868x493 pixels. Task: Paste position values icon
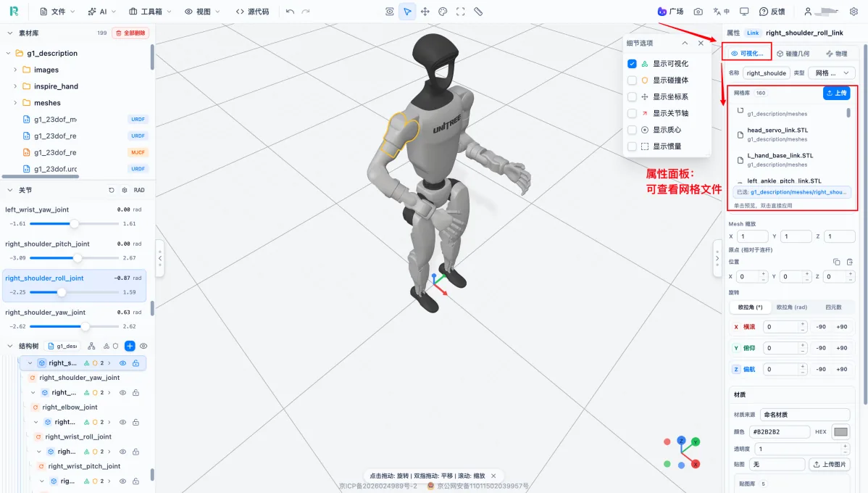point(850,262)
